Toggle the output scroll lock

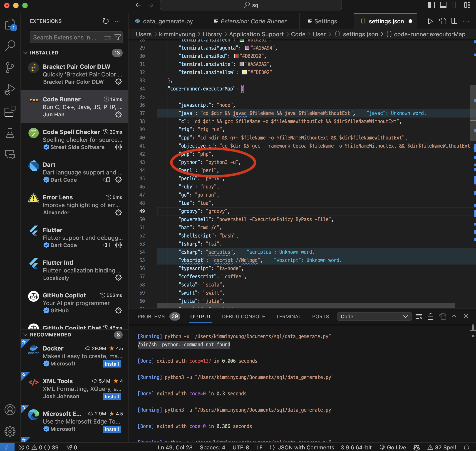(431, 317)
